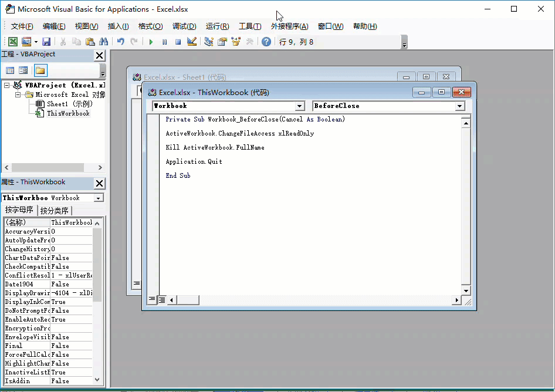Minimize the Sheet1 (代码) background window
This screenshot has height=392, width=555.
406,76
